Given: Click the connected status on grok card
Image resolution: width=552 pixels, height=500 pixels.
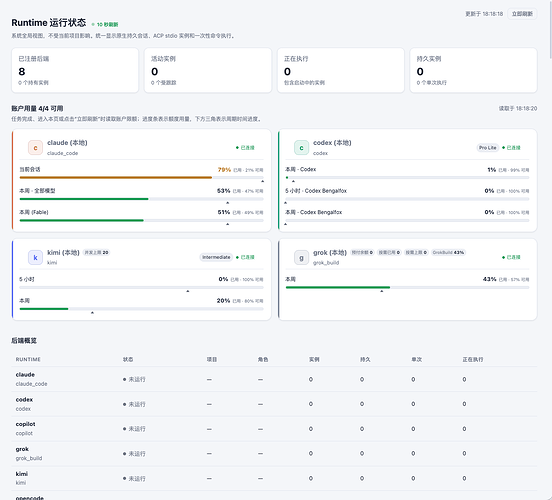Looking at the screenshot, I should click(511, 257).
